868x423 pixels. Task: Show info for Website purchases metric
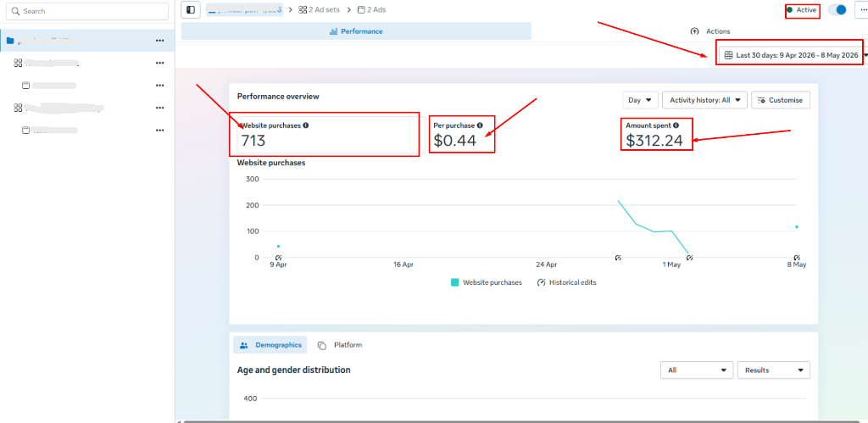[306, 125]
